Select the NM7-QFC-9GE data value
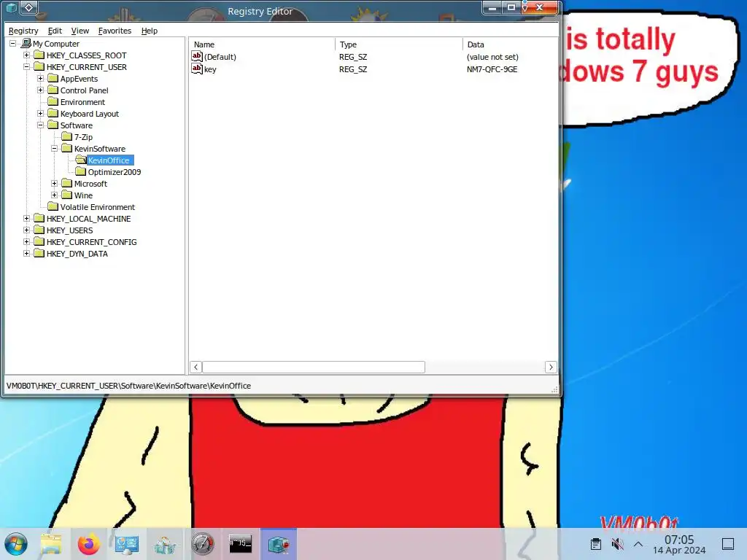This screenshot has height=560, width=747. click(x=492, y=69)
